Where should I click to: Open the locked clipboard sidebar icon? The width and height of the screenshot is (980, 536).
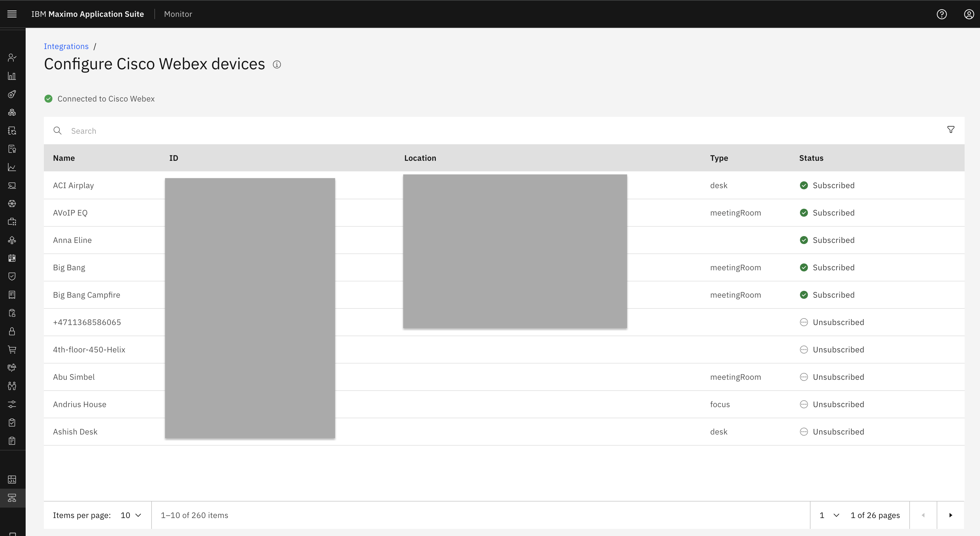12,313
